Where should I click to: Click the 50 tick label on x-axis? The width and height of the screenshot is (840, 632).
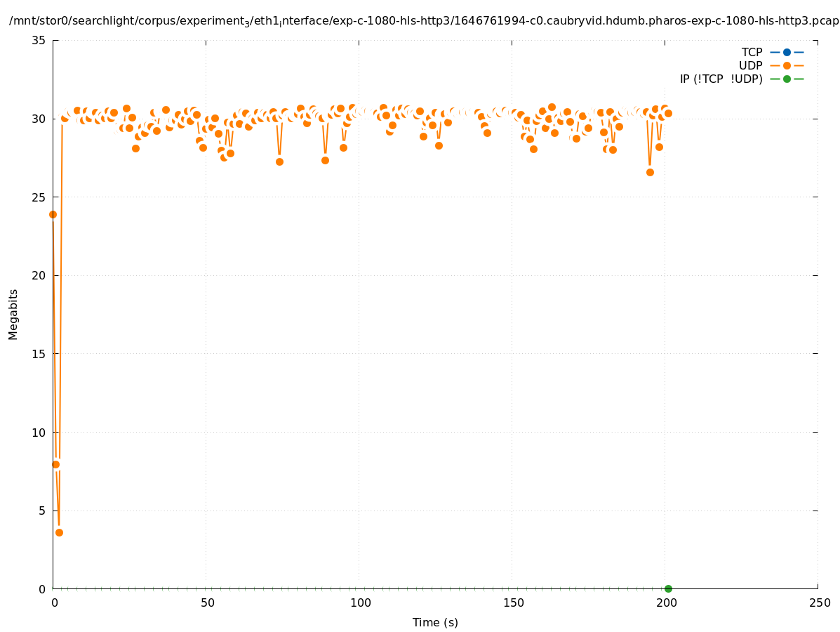coord(207,603)
